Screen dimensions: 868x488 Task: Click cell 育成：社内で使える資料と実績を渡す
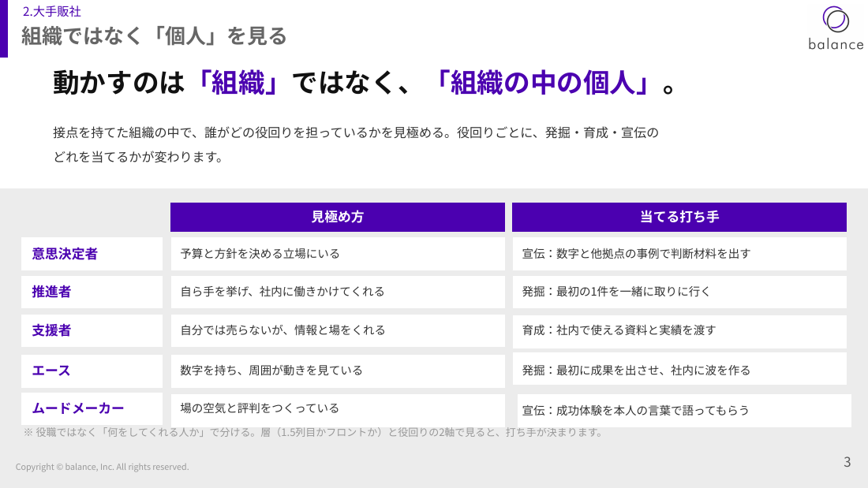[679, 331]
